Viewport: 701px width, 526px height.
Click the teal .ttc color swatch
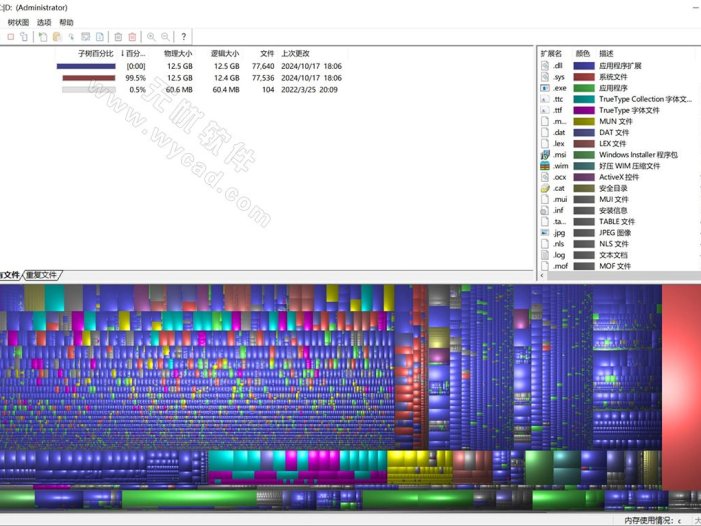pyautogui.click(x=584, y=99)
